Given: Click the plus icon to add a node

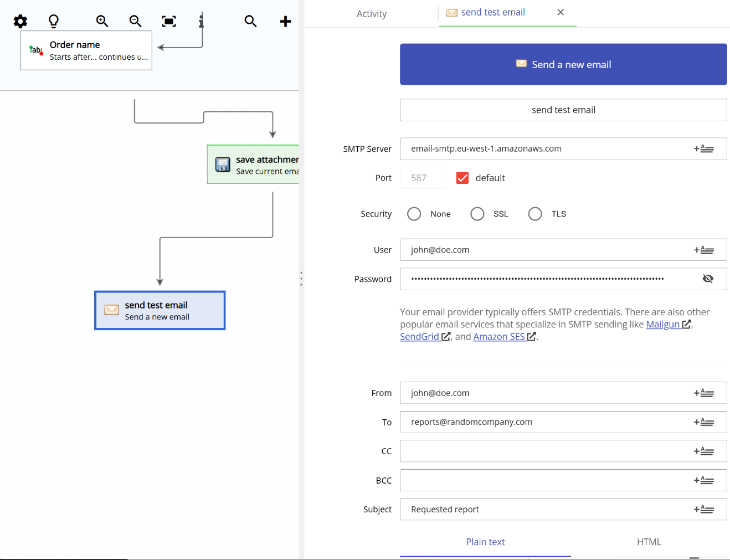Looking at the screenshot, I should click(285, 21).
